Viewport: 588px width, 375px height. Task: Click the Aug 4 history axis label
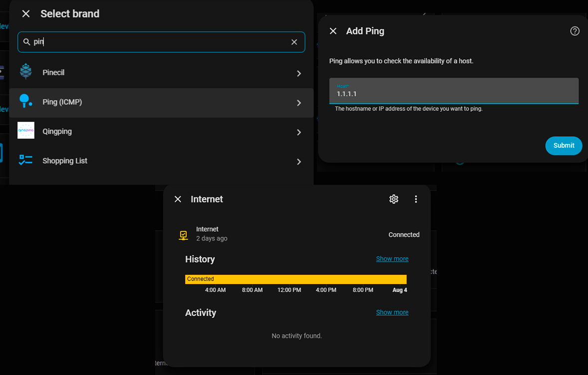coord(400,290)
